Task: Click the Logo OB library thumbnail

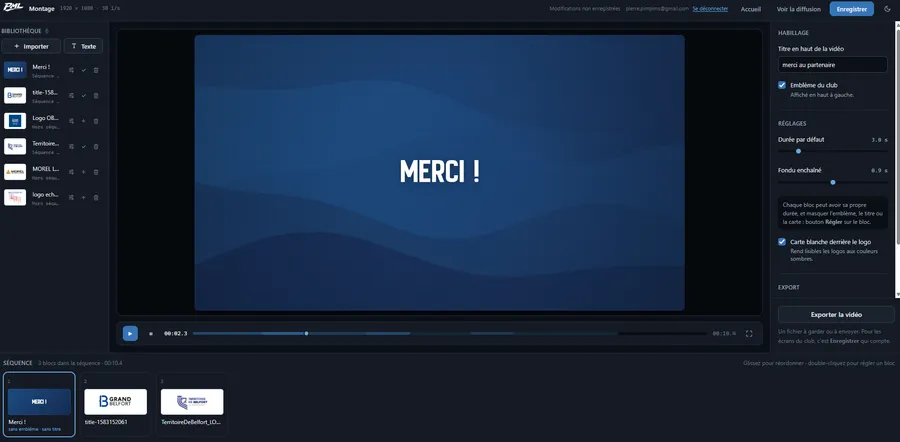Action: [x=15, y=121]
